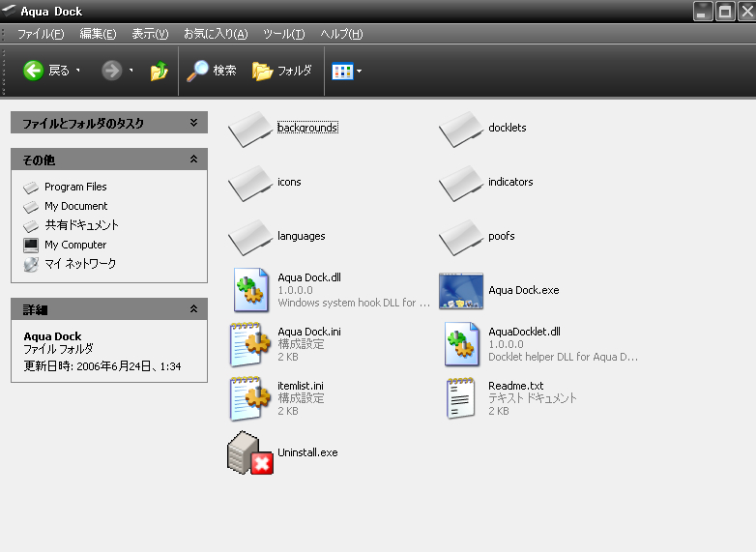Click the Readme.txt file name
This screenshot has height=552, width=756.
coord(516,386)
